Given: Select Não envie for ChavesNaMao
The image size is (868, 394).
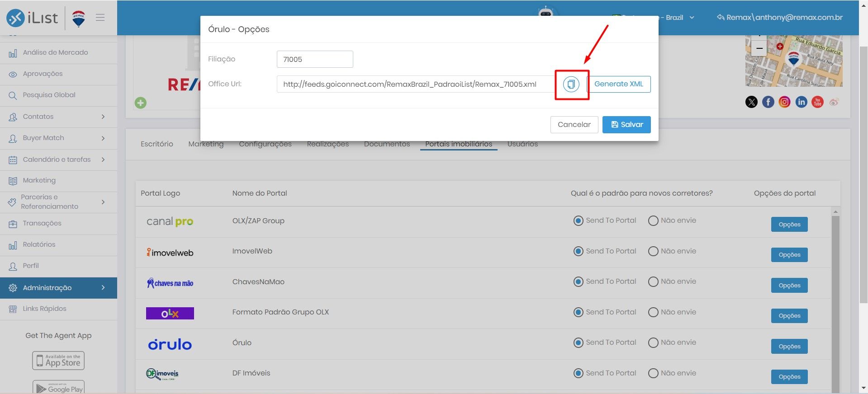Looking at the screenshot, I should [x=653, y=281].
